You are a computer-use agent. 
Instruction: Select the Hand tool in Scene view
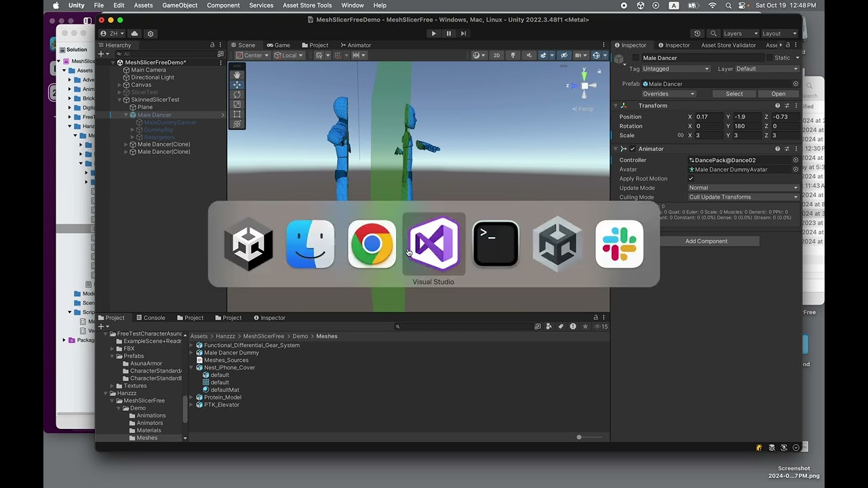237,75
